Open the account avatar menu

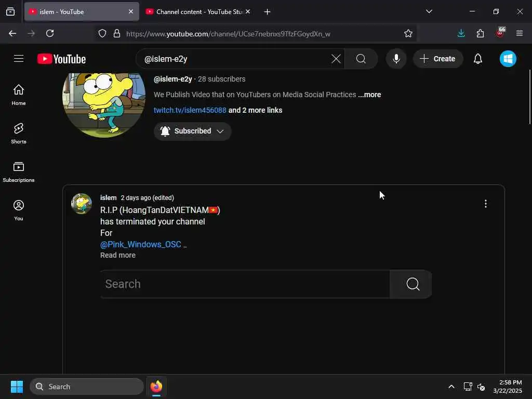click(508, 59)
